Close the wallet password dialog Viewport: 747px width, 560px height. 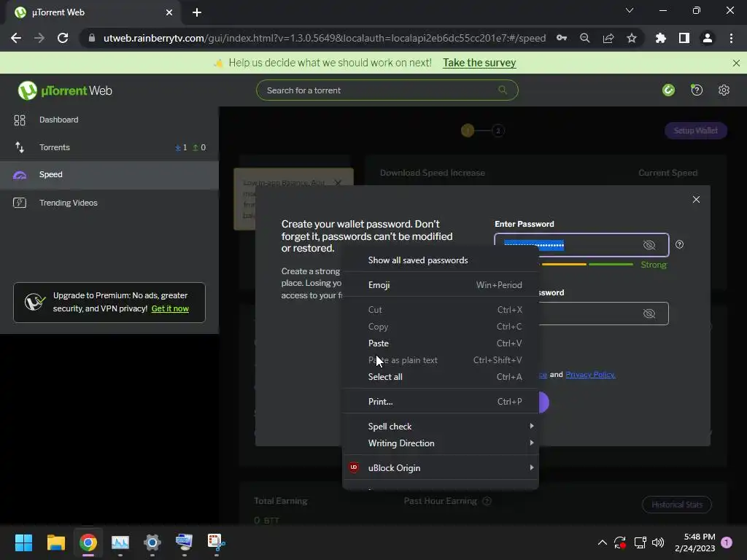(x=696, y=200)
